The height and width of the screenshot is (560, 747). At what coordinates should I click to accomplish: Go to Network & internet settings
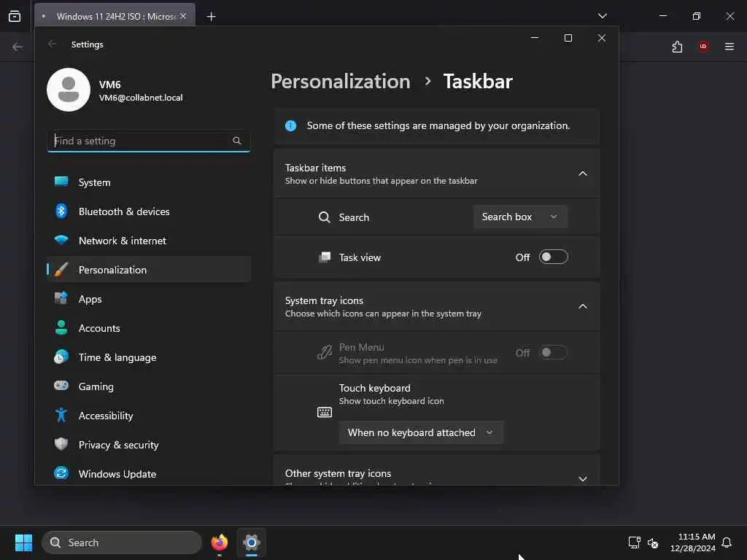(x=149, y=241)
